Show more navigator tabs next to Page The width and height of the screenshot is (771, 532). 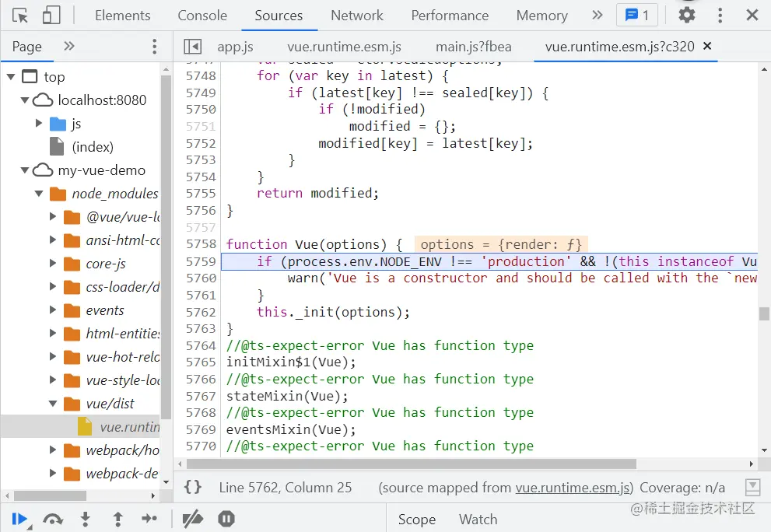point(68,46)
